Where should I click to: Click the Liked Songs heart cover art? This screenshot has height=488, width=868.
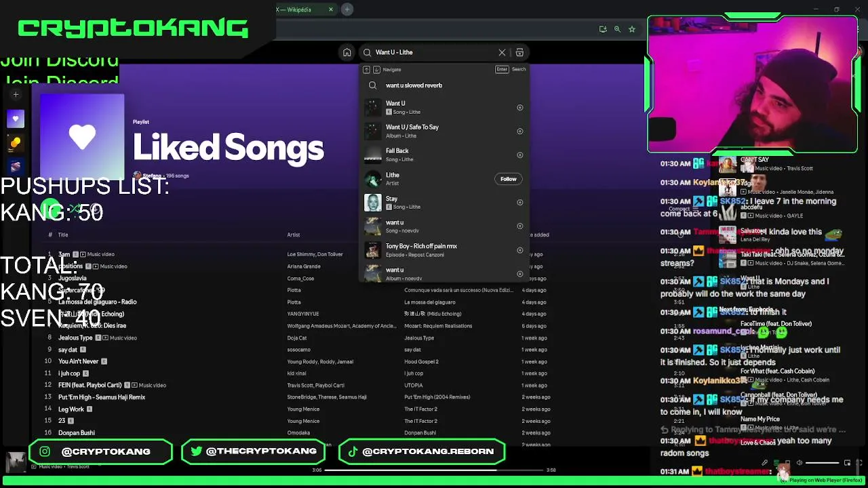(x=82, y=138)
